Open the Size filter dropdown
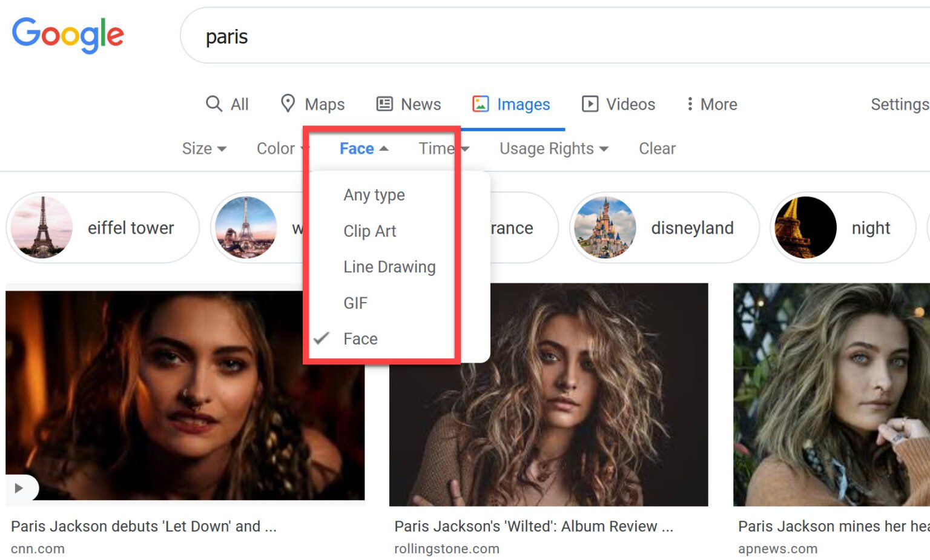Image resolution: width=930 pixels, height=560 pixels. coord(203,148)
